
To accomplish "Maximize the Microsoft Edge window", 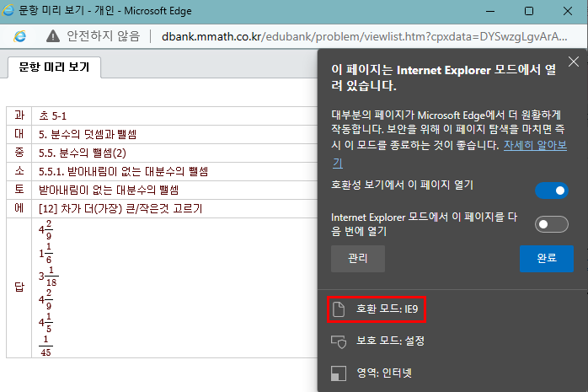I will point(529,11).
